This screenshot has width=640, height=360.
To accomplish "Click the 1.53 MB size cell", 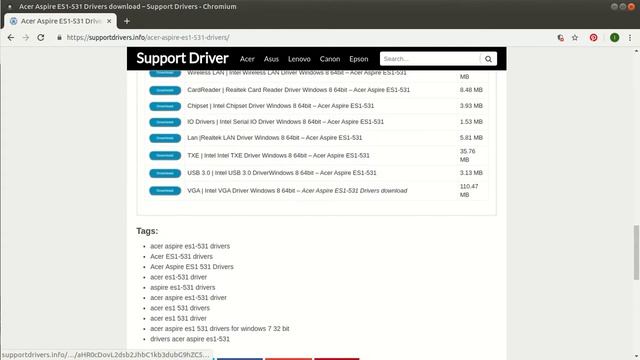I will tap(471, 122).
